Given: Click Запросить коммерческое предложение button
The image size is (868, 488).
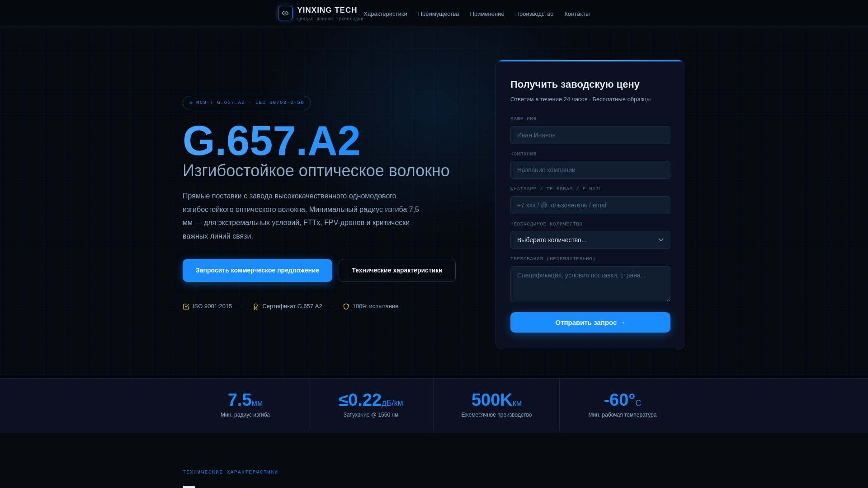Looking at the screenshot, I should [x=257, y=270].
